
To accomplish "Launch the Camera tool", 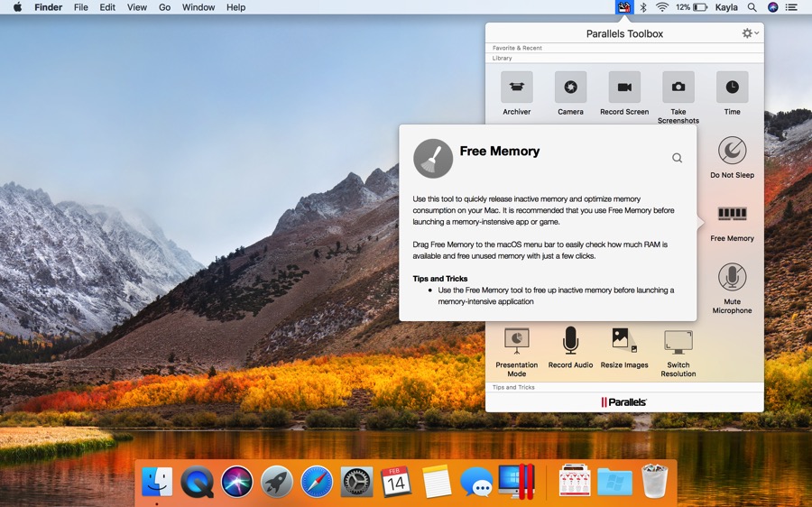I will pyautogui.click(x=570, y=88).
